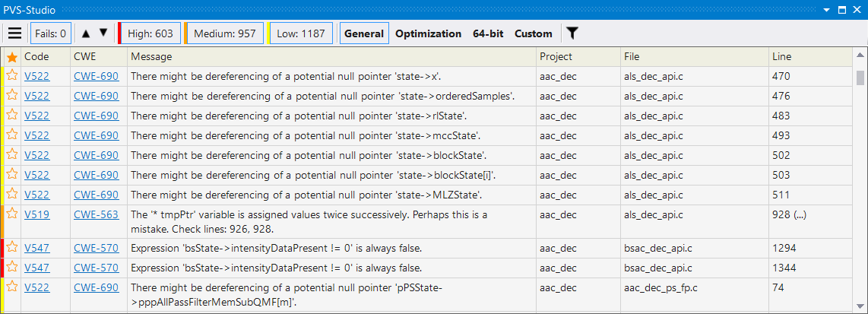This screenshot has height=314, width=868.
Task: Expand the '928 (...)' line list
Action: tap(789, 214)
